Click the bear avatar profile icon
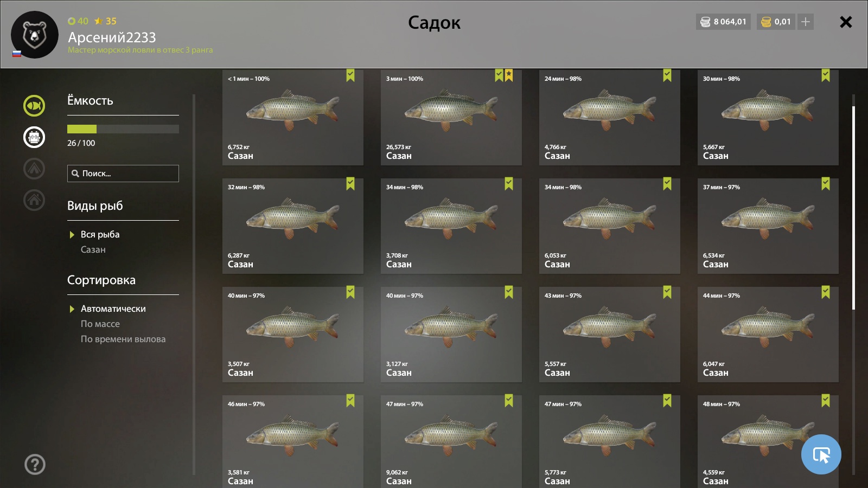The image size is (868, 488). [35, 35]
